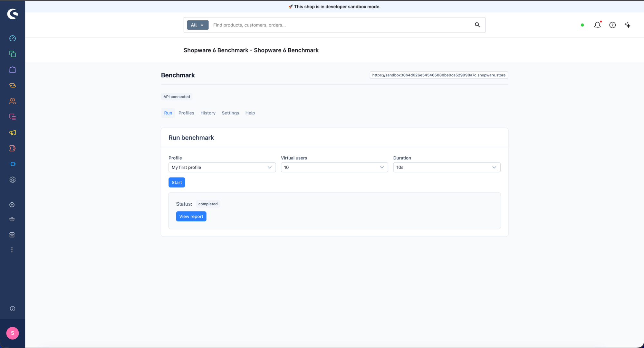The image size is (644, 348).
Task: Open the Dashboard gauge icon
Action: (13, 38)
